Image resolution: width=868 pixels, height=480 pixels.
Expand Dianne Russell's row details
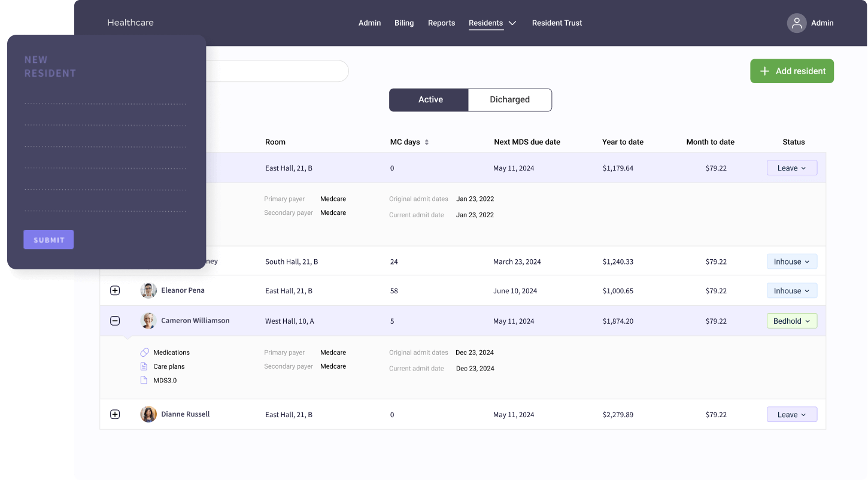tap(115, 414)
